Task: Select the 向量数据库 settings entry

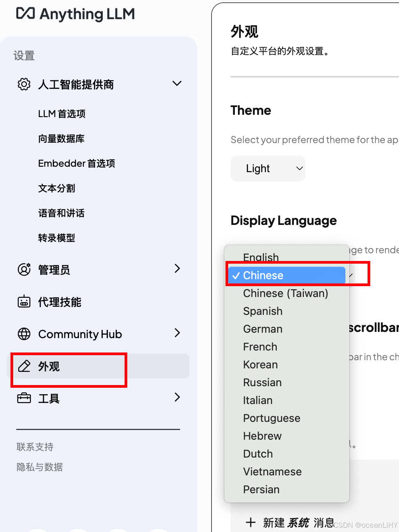Action: 61,138
